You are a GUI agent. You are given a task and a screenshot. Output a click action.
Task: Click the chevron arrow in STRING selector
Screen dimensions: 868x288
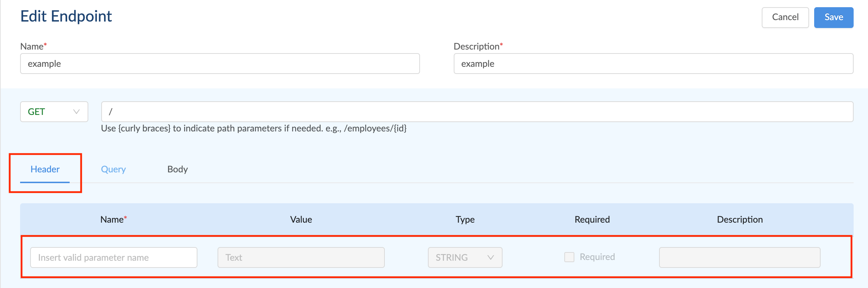[x=490, y=257]
